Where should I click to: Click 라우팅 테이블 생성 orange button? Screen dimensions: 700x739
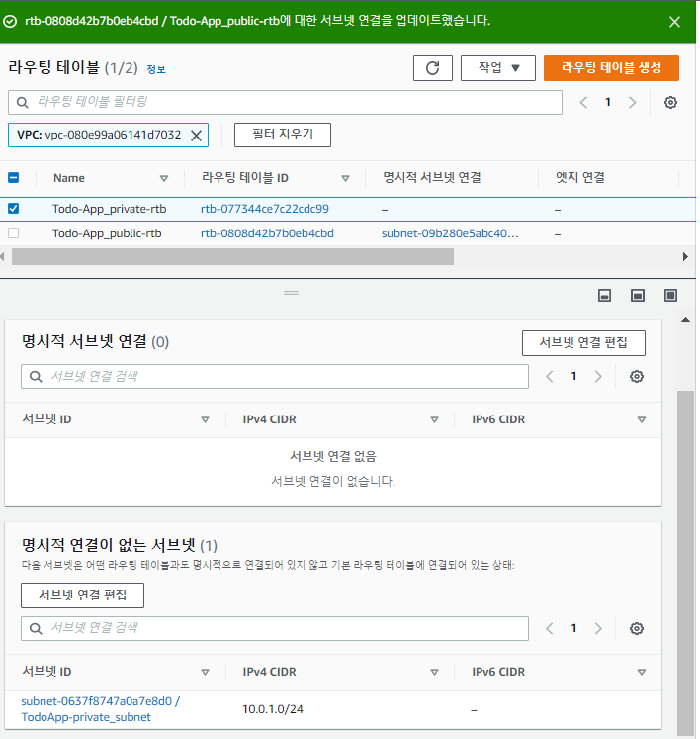[611, 68]
